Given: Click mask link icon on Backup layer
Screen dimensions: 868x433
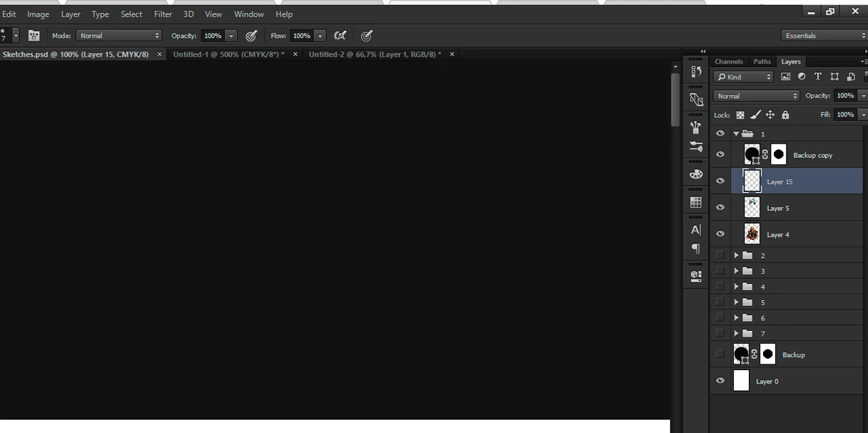Looking at the screenshot, I should 754,354.
